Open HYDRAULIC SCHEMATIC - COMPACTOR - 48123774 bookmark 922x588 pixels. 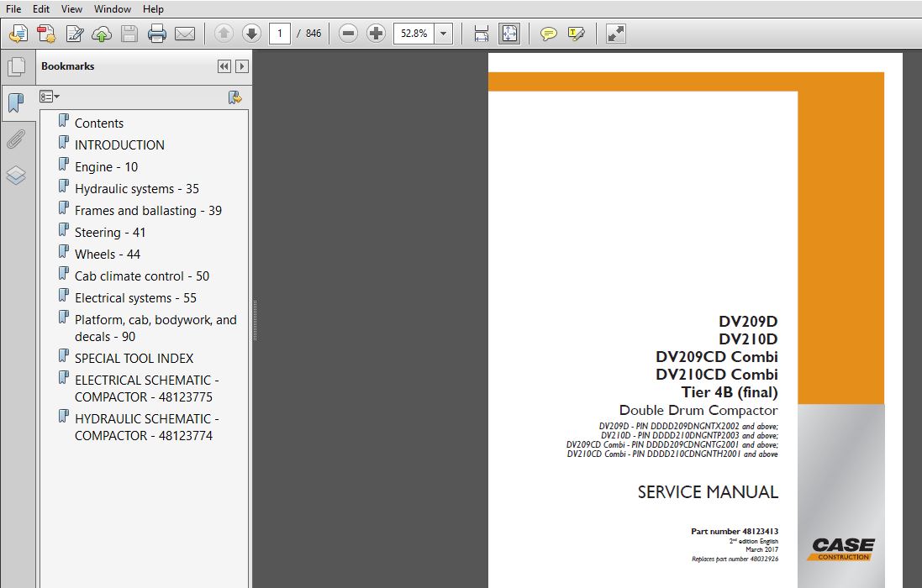coord(146,427)
